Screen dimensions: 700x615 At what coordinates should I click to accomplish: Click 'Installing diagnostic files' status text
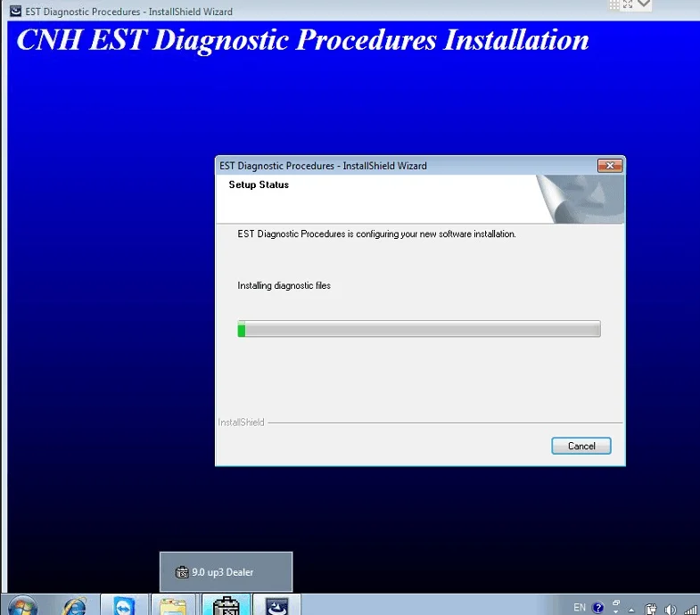284,285
